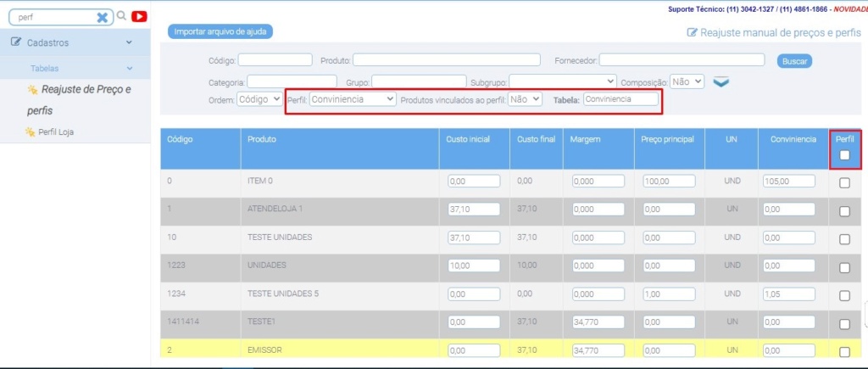This screenshot has width=868, height=369.
Task: Click the Produto column header
Action: coord(262,140)
